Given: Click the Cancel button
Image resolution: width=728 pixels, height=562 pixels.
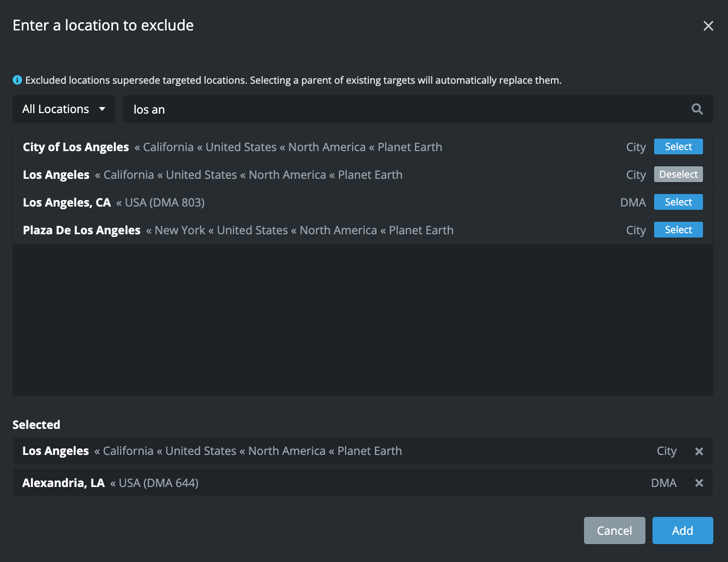Looking at the screenshot, I should [x=614, y=530].
